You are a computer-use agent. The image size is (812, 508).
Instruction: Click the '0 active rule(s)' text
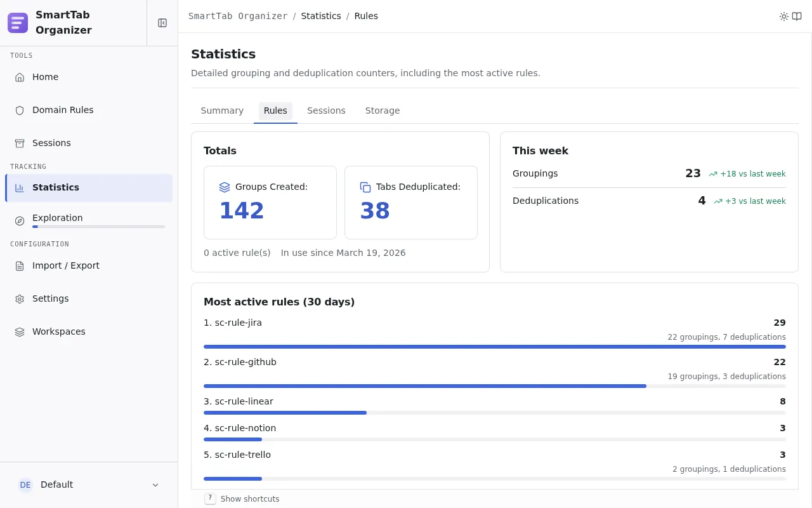pyautogui.click(x=237, y=253)
